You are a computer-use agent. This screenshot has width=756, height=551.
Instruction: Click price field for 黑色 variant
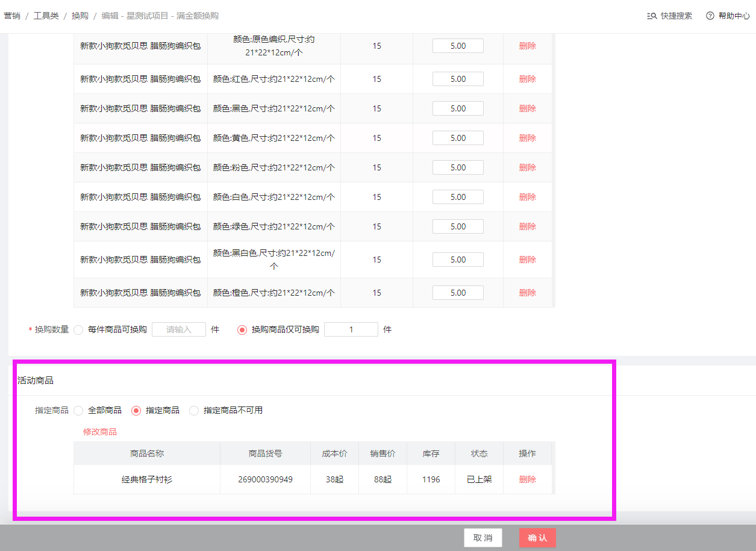(x=458, y=108)
